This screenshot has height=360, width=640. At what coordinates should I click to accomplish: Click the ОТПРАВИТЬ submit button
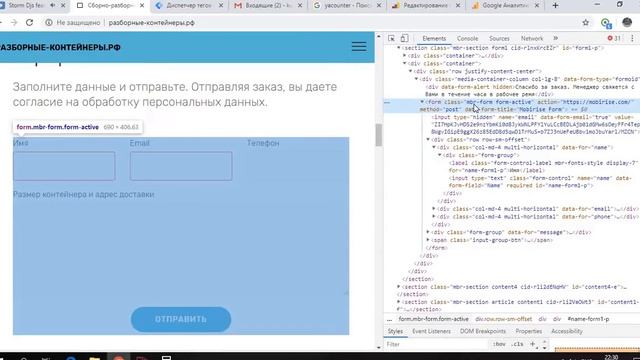pos(181,319)
